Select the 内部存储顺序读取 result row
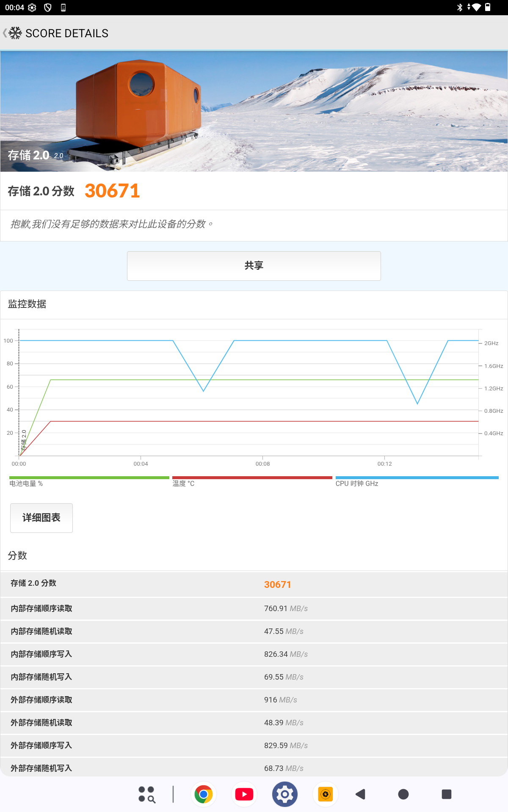Screen dimensions: 508x812 tap(254, 609)
